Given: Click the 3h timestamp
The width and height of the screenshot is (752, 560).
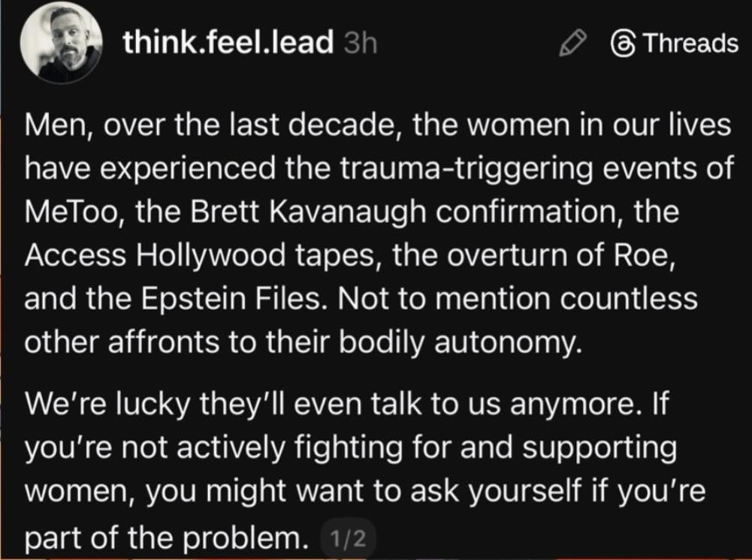Looking at the screenshot, I should click(x=359, y=44).
